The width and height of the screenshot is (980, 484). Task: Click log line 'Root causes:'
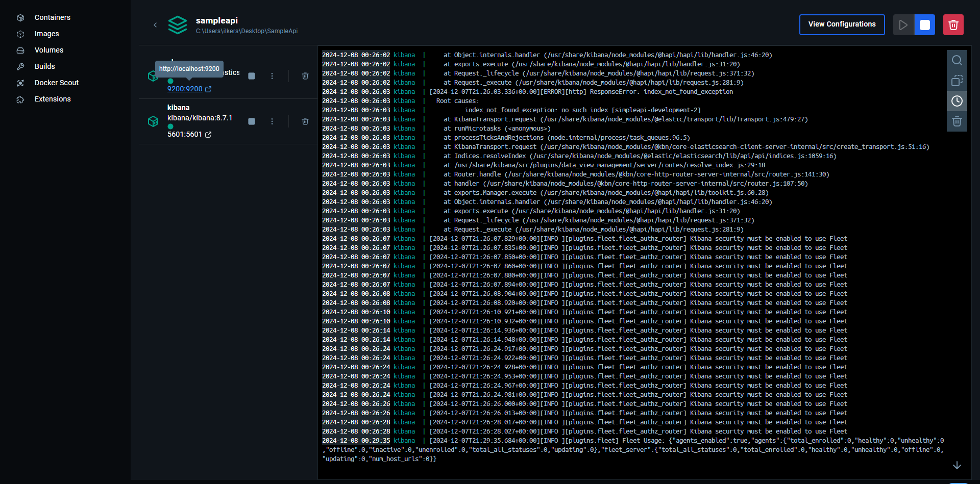pos(457,101)
